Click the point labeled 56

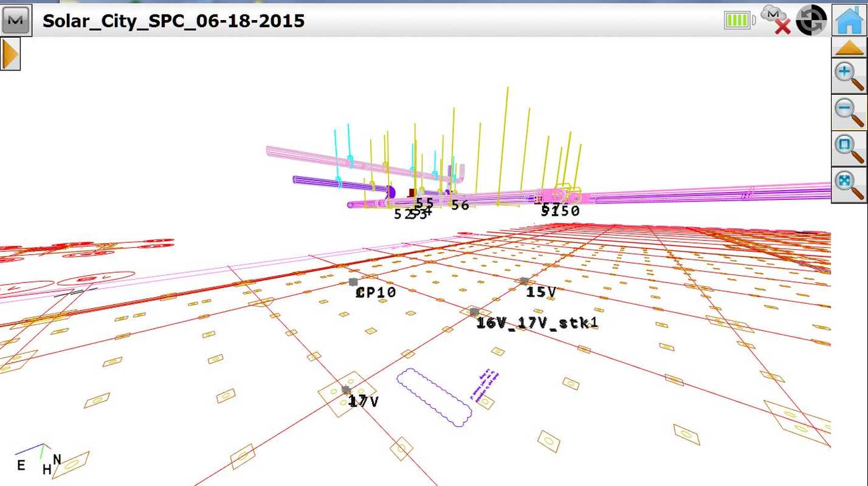pos(460,205)
